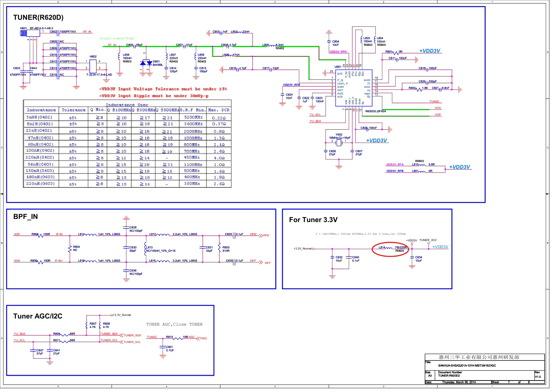Viewport: 555px width, 392px height.
Task: Select the For Tuner 3.3V heading
Action: coord(313,220)
